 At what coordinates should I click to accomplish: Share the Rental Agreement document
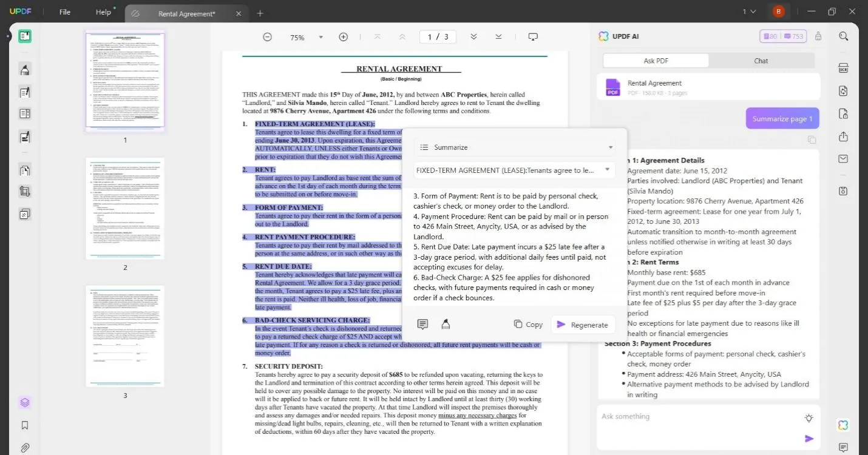[x=843, y=137]
